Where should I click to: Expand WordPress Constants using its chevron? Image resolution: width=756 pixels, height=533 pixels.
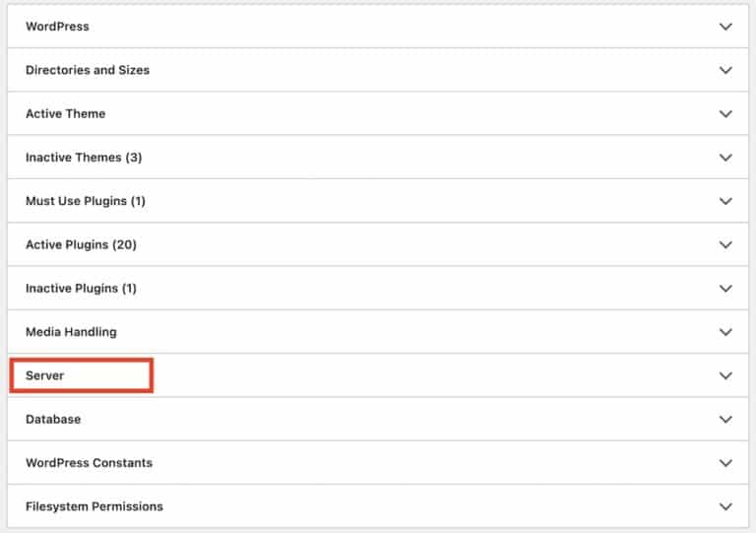click(x=725, y=463)
